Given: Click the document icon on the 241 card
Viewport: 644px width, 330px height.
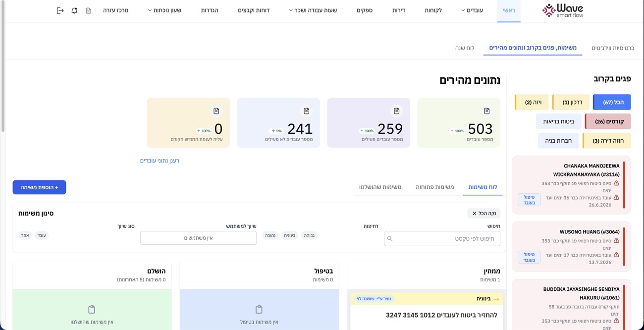Looking at the screenshot, I should (x=306, y=111).
